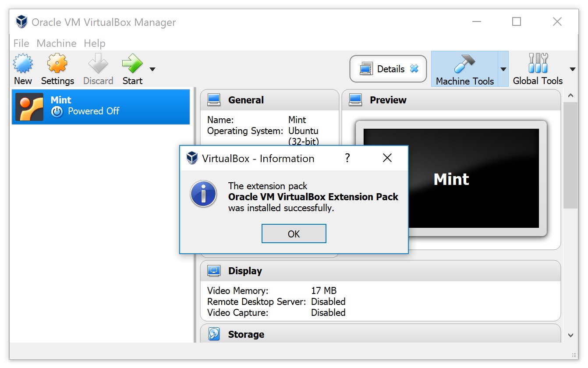Click the Video Capture label
The width and height of the screenshot is (588, 368).
pyautogui.click(x=237, y=312)
